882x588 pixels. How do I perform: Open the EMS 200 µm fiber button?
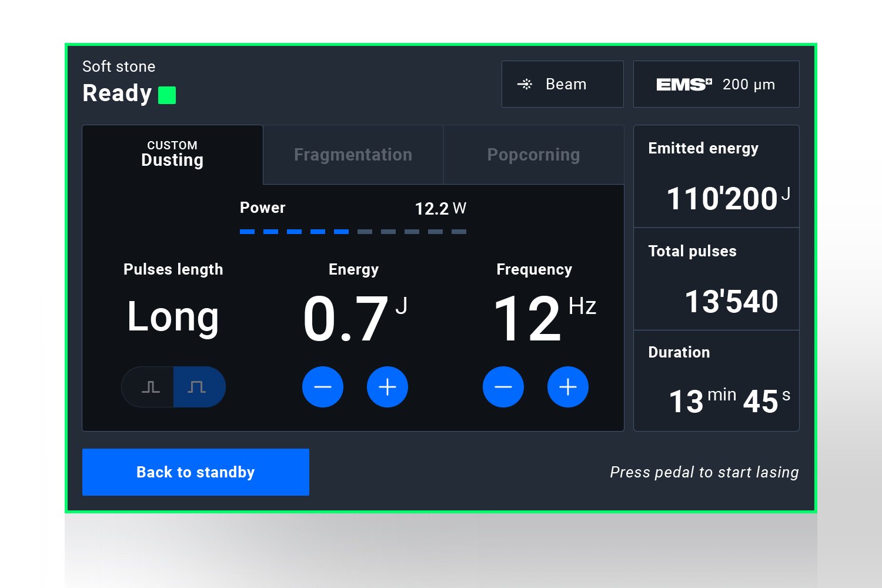click(716, 84)
